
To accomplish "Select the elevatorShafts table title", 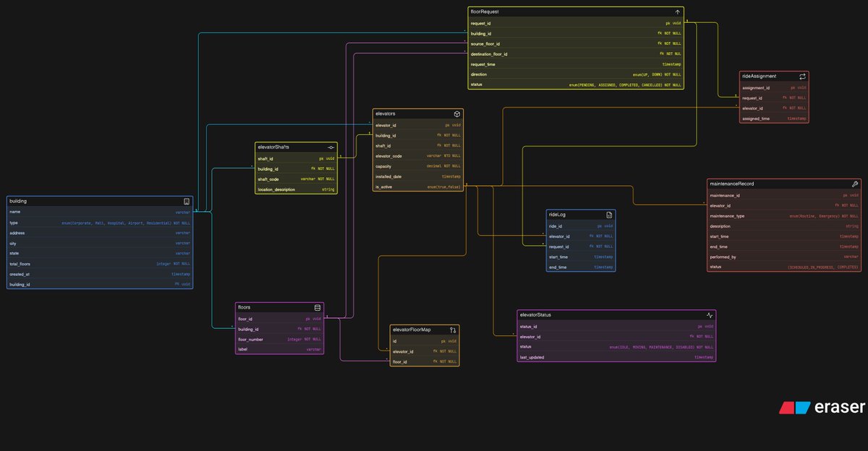I will (x=273, y=147).
